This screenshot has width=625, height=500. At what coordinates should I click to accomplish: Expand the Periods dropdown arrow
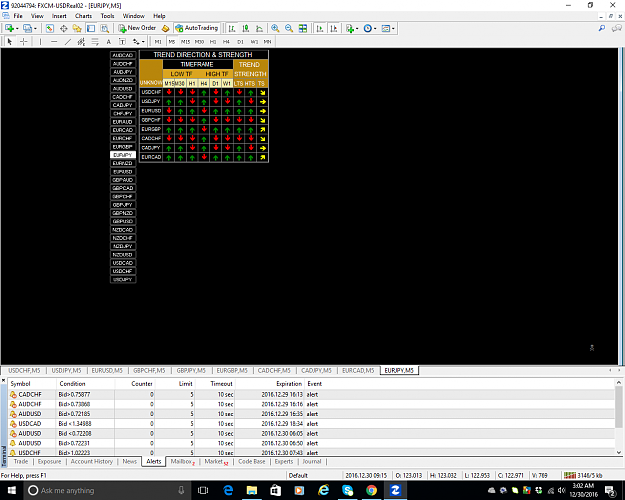[375, 28]
